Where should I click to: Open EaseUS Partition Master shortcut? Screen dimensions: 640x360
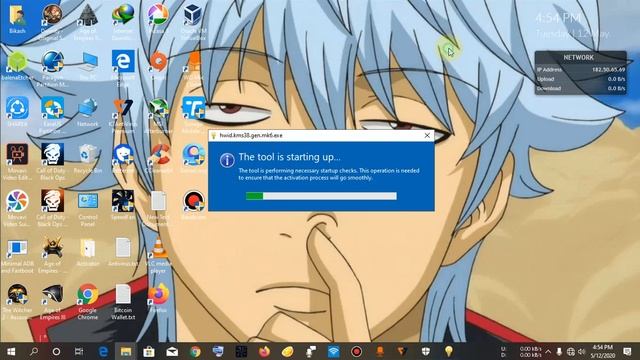[x=53, y=114]
